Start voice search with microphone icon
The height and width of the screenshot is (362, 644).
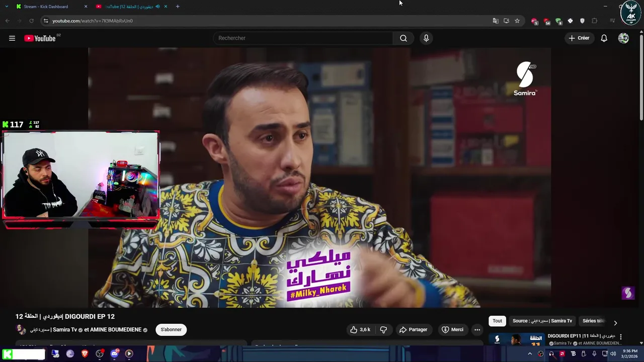coord(426,38)
